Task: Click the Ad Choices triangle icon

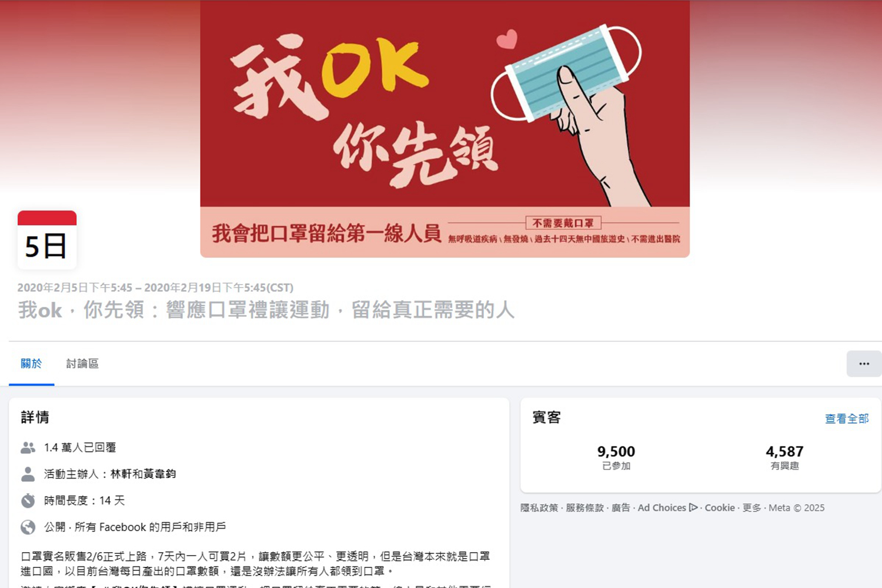Action: pos(693,507)
